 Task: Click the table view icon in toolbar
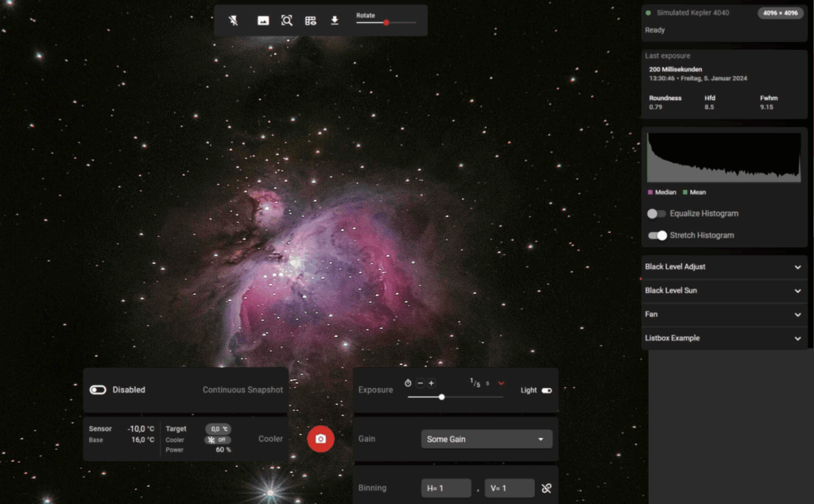click(311, 21)
